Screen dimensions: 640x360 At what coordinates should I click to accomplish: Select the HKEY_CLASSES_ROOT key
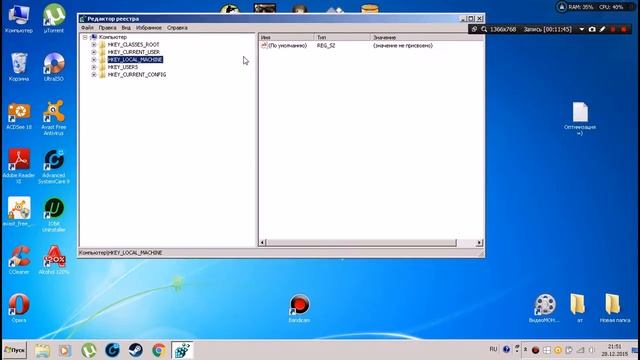(133, 45)
